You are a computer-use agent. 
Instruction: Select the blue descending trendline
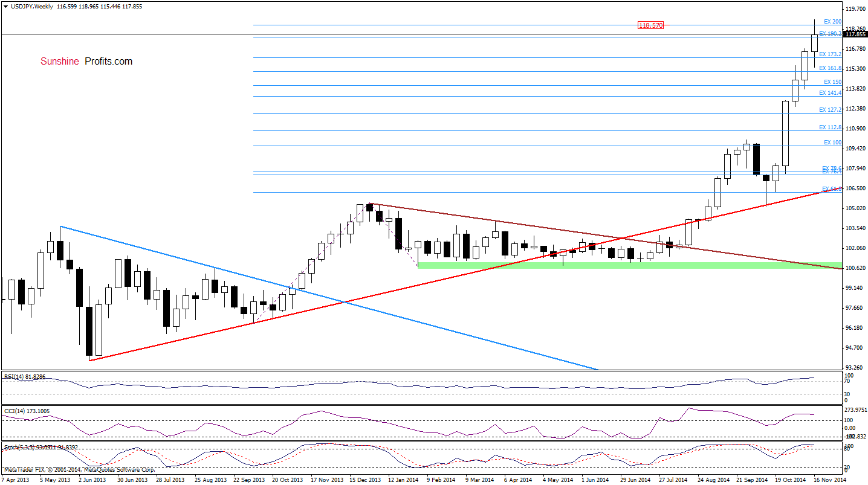coord(329,298)
